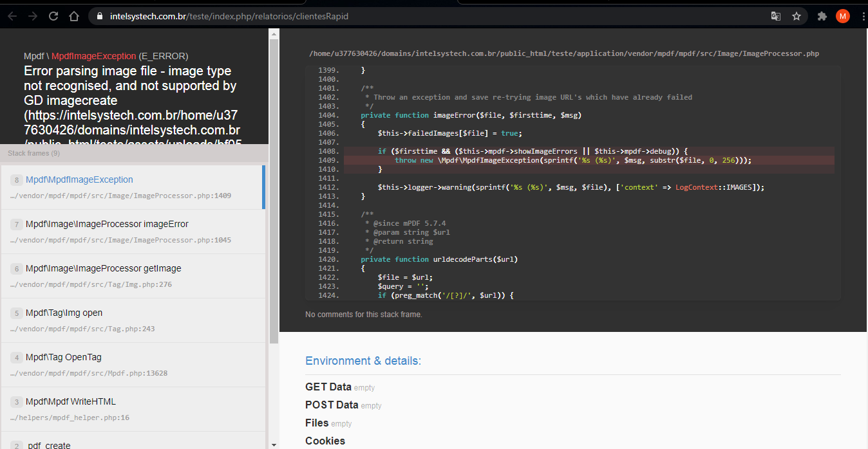Open the Extensions puzzle piece icon
The height and width of the screenshot is (449, 868).
822,15
